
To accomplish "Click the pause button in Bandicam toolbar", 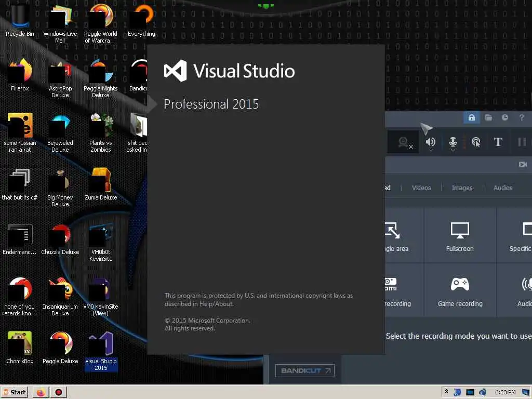I will pyautogui.click(x=522, y=142).
